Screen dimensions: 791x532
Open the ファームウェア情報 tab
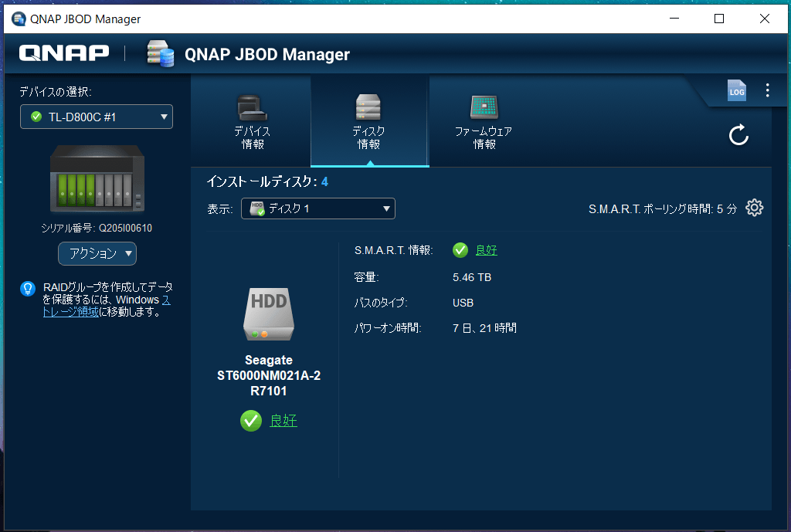pyautogui.click(x=484, y=121)
